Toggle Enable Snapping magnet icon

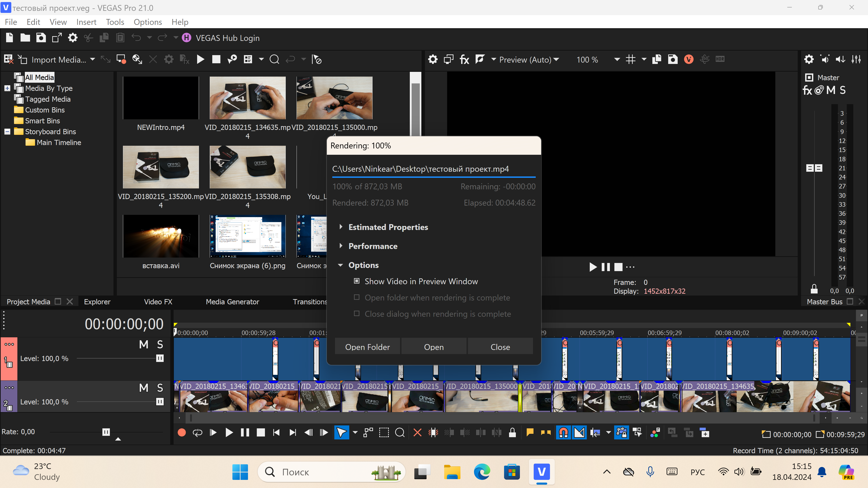coord(563,432)
